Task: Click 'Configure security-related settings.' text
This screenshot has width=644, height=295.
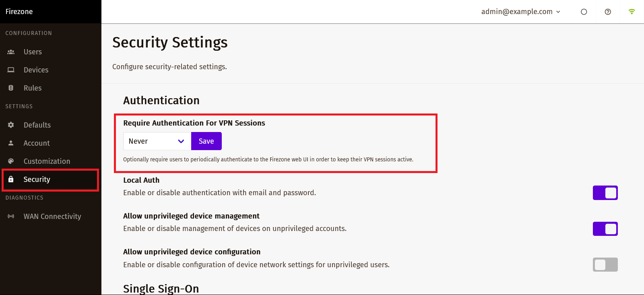Action: 169,67
